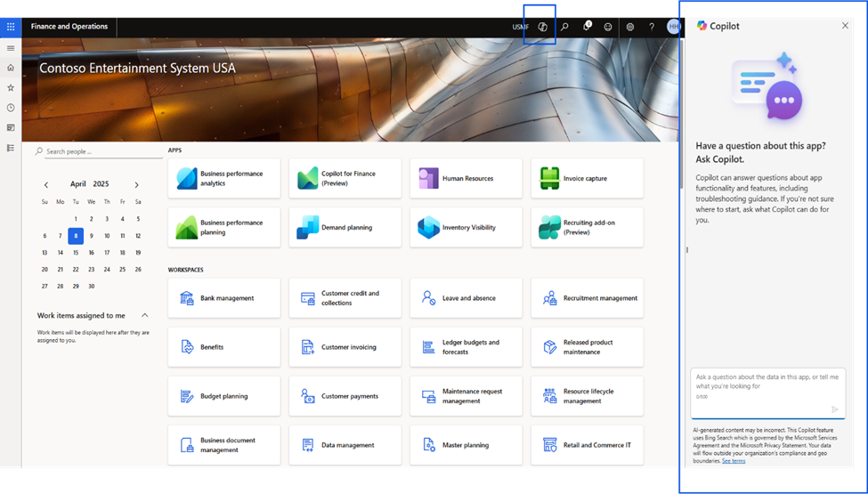Viewport: 868px width, 494px height.
Task: Click April 2025 month header
Action: (89, 183)
